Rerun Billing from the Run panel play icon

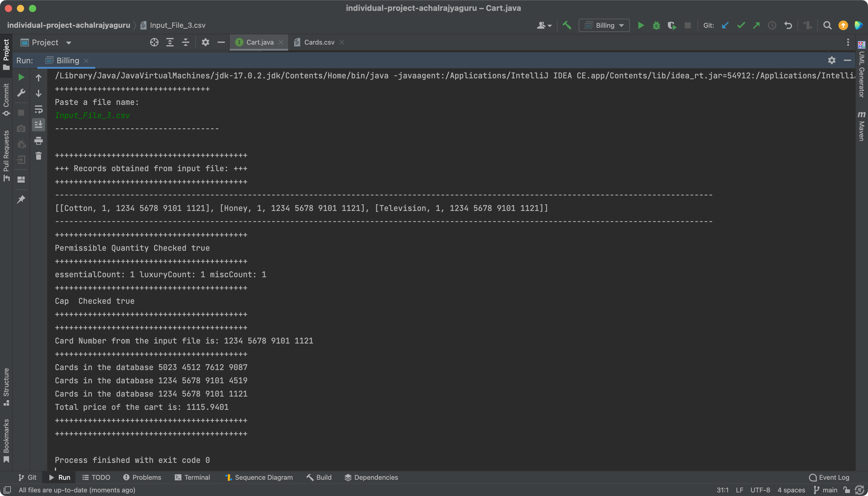tap(21, 77)
